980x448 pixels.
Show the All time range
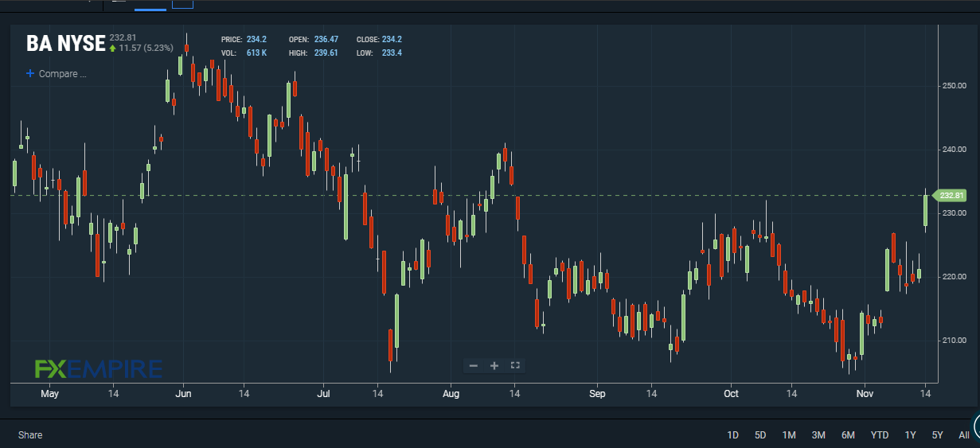(x=964, y=435)
